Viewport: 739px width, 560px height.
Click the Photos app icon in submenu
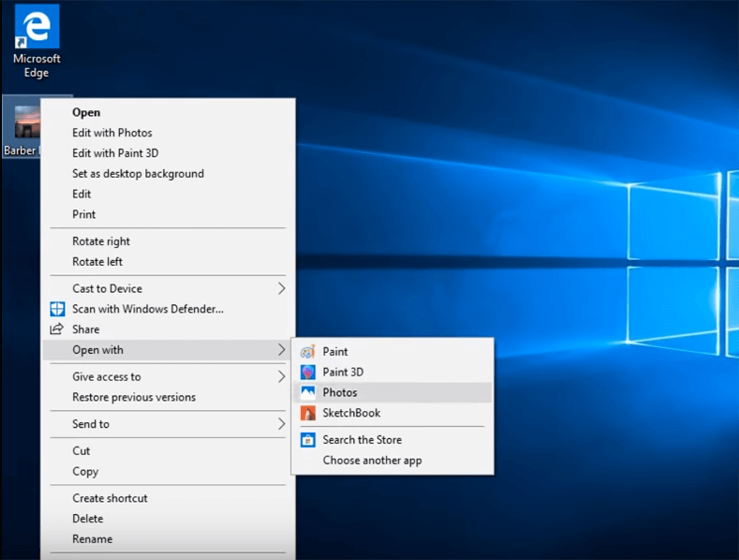tap(307, 393)
